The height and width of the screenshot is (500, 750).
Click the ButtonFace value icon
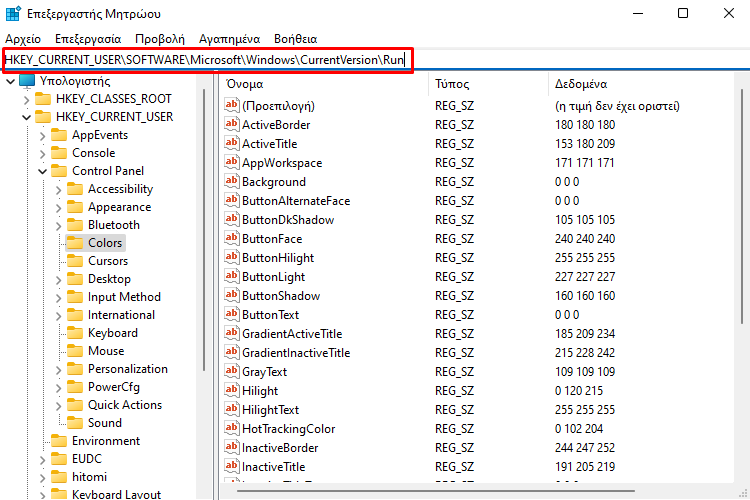pos(232,238)
